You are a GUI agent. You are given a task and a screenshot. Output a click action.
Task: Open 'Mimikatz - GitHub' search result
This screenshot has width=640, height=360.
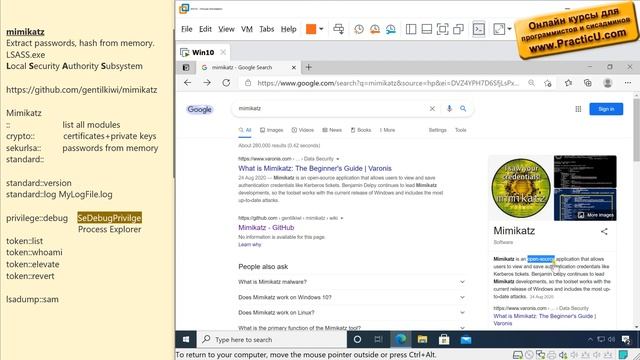(266, 228)
